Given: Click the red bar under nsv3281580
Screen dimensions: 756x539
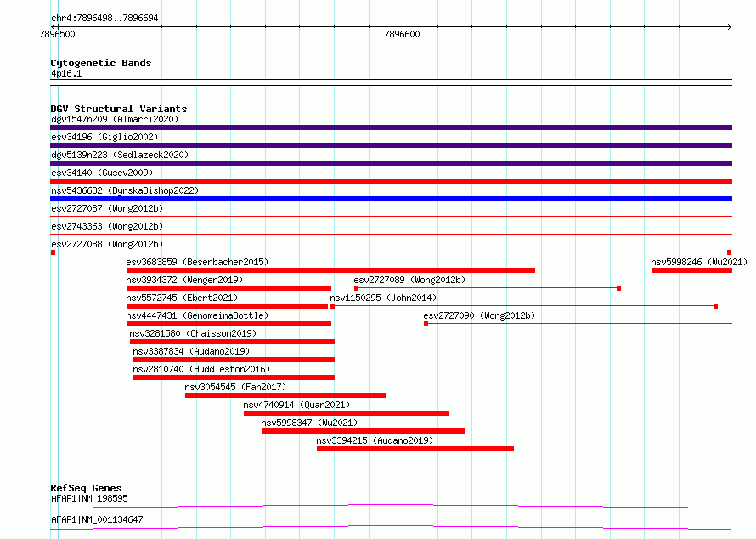Looking at the screenshot, I should (233, 342).
